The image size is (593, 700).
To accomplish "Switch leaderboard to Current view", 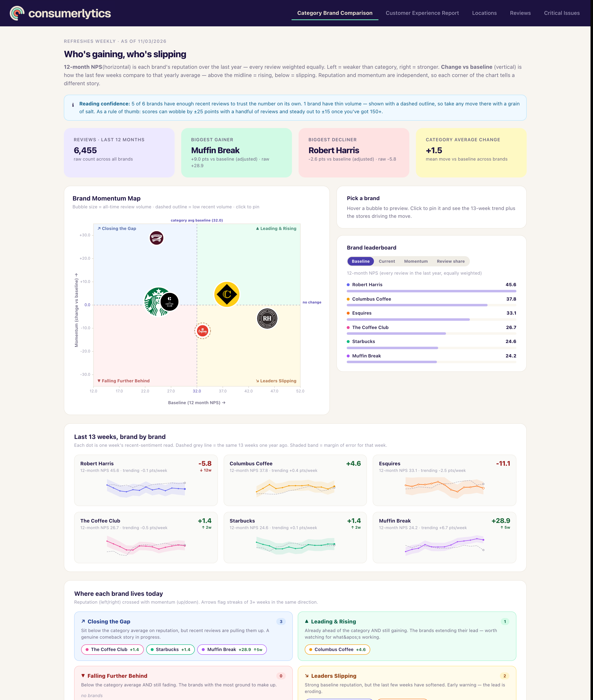I will pos(387,261).
